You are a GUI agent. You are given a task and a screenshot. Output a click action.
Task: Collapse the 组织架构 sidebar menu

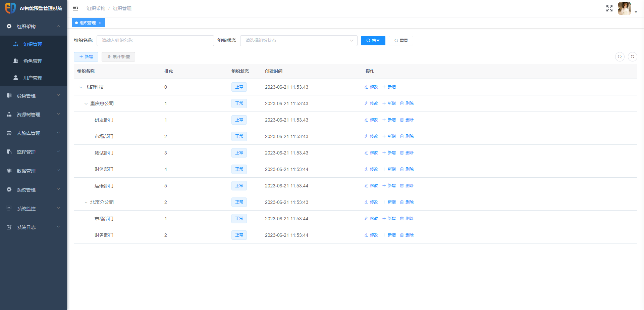[x=34, y=27]
